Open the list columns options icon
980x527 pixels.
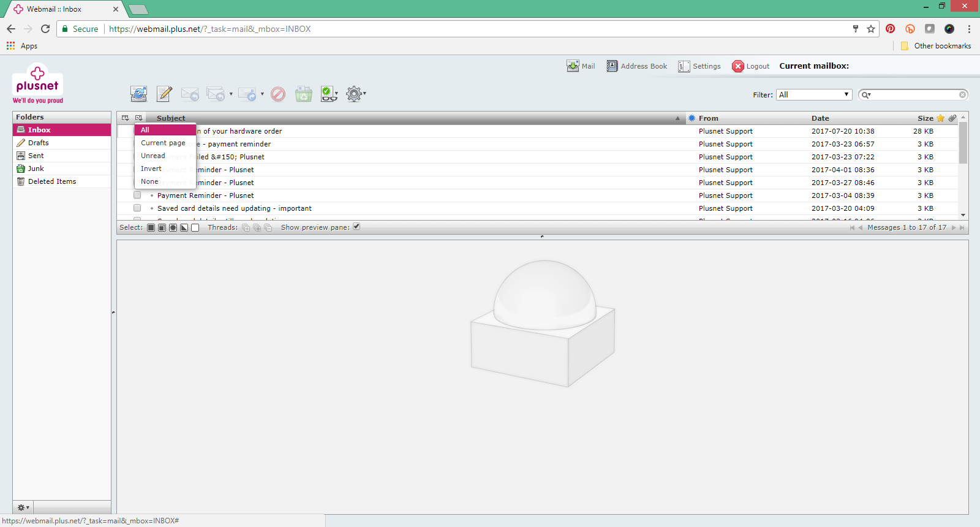[125, 118]
